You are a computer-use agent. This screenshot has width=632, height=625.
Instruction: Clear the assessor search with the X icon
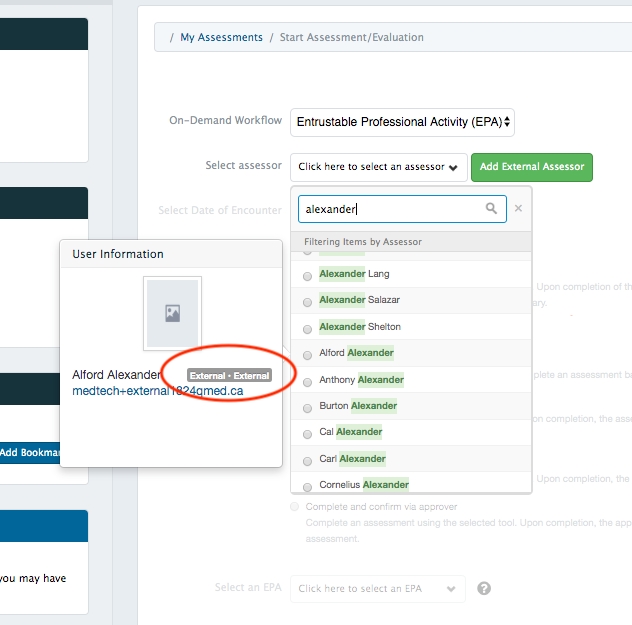click(518, 209)
